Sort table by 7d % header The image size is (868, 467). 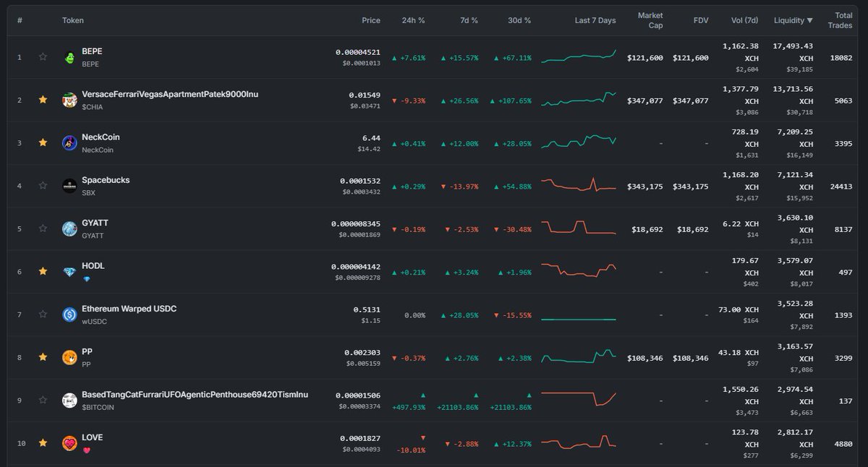[x=469, y=20]
